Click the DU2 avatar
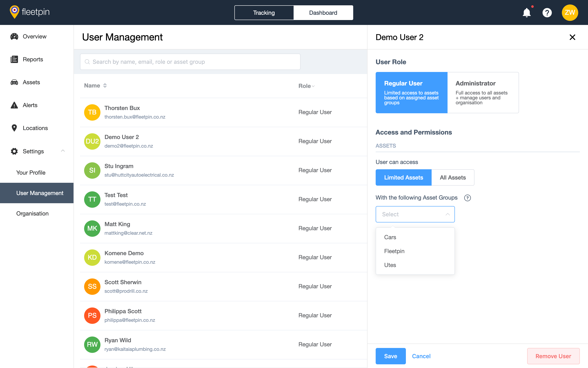 [92, 141]
